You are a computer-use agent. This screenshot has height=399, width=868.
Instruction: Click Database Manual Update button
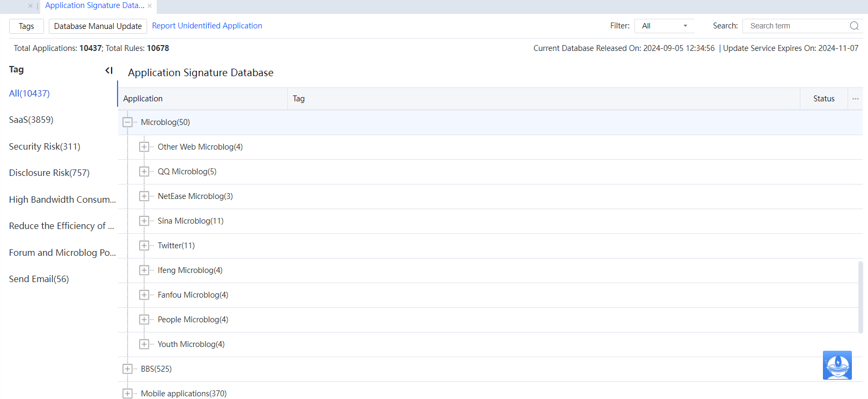[98, 26]
